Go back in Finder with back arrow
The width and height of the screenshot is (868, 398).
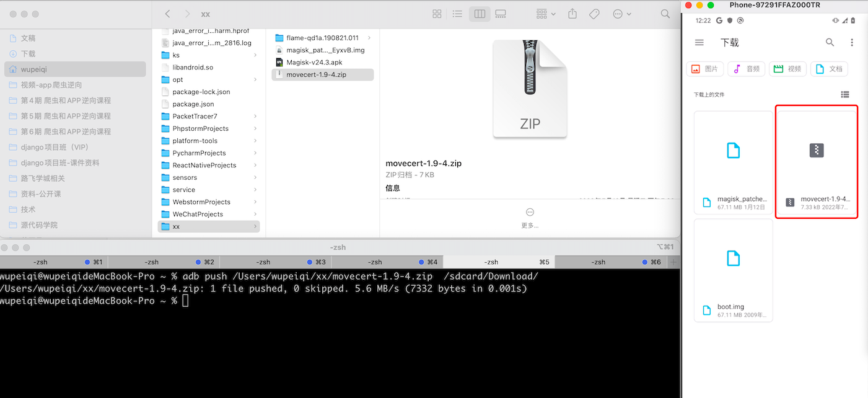click(167, 14)
